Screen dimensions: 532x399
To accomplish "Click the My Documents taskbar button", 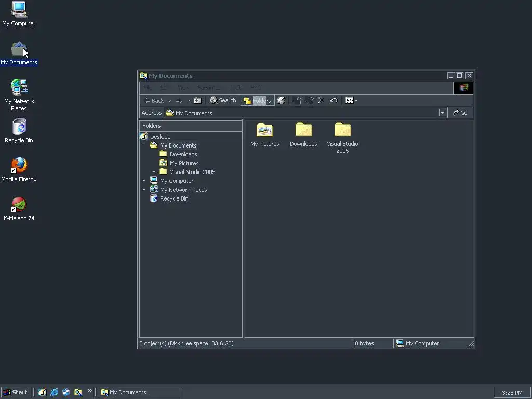I will [x=140, y=392].
